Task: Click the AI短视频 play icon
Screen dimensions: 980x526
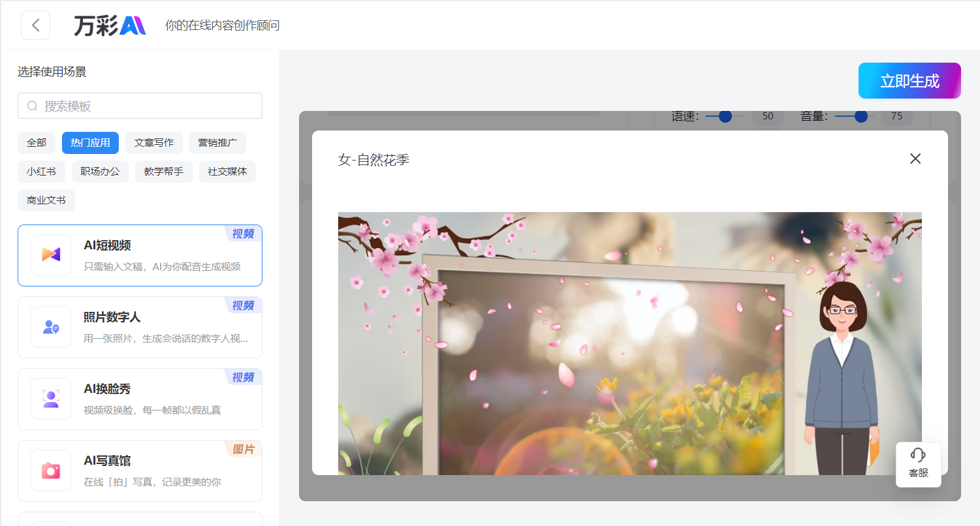Action: (51, 255)
